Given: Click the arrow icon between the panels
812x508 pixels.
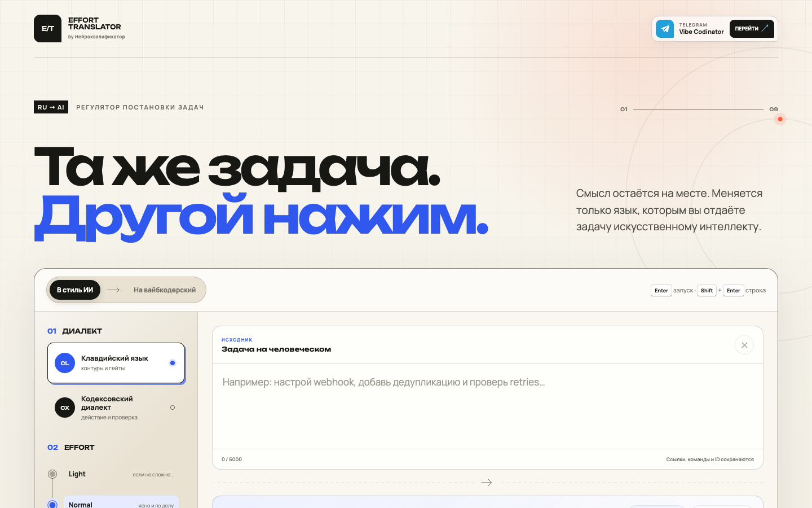Looking at the screenshot, I should coord(487,483).
